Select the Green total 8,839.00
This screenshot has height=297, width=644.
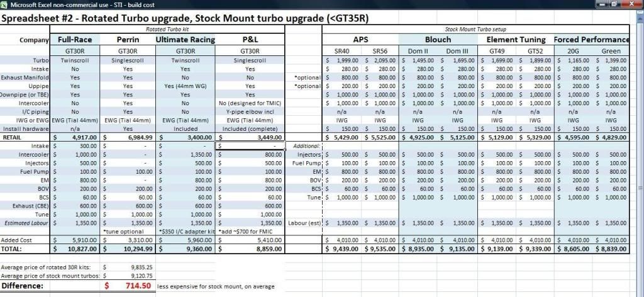pyautogui.click(x=611, y=249)
